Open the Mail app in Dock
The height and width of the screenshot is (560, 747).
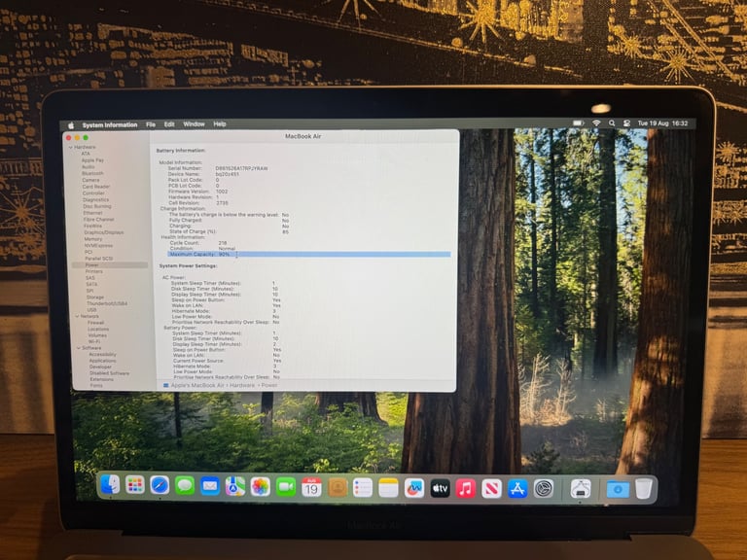click(x=210, y=486)
